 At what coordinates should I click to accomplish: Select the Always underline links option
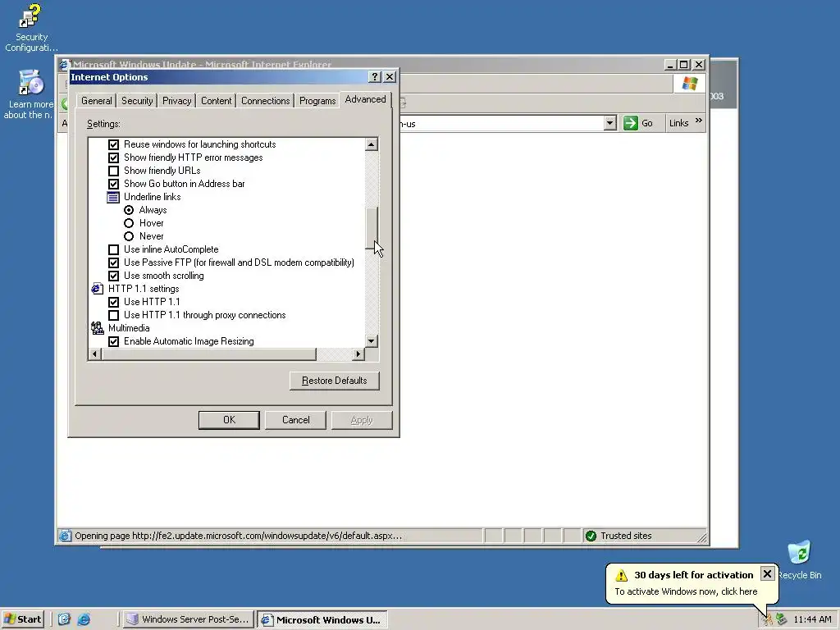(x=129, y=210)
